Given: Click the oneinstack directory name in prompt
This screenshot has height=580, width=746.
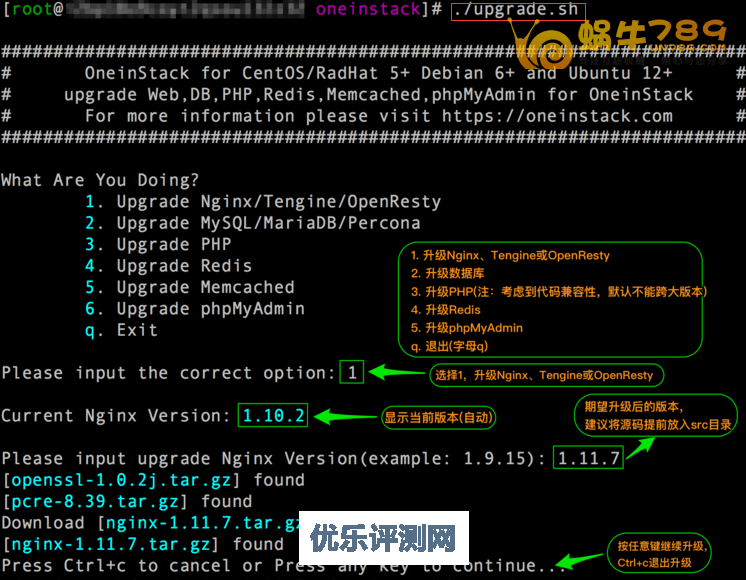Looking at the screenshot, I should [368, 10].
